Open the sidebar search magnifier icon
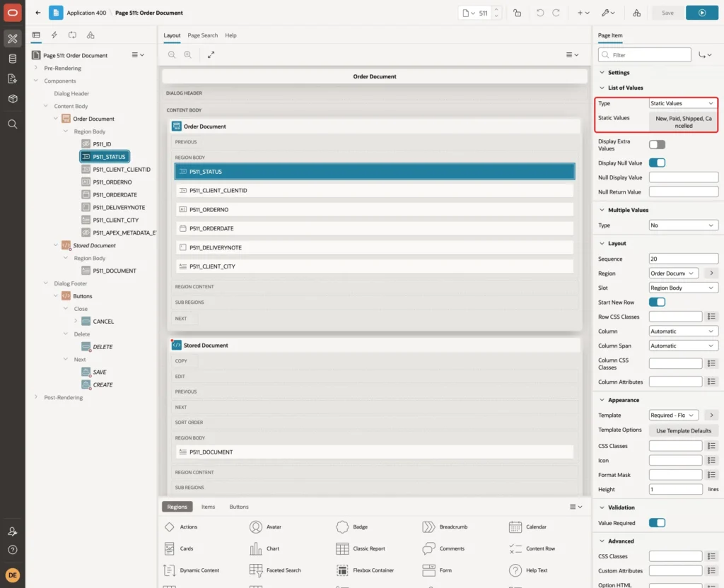Viewport: 724px width, 588px height. tap(13, 124)
